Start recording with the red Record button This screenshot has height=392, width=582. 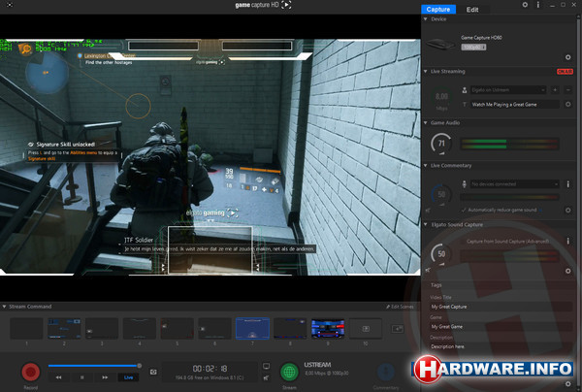31,372
